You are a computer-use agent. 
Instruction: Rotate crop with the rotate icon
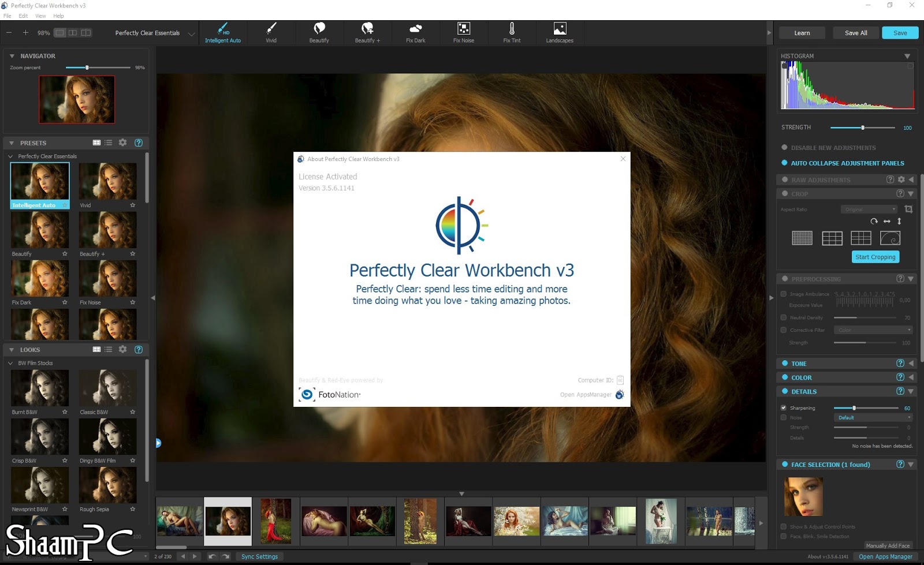point(874,222)
